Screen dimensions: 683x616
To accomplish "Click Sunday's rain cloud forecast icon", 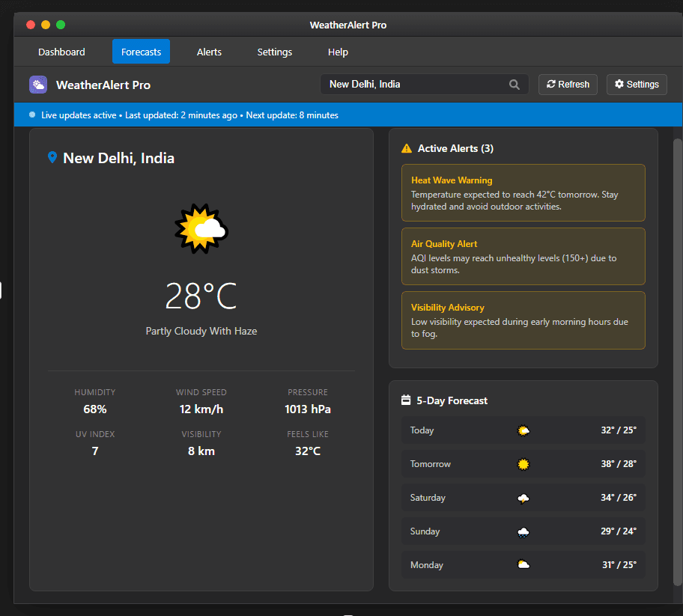I will [523, 531].
